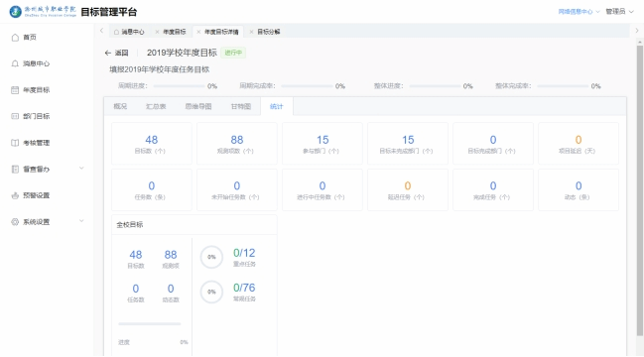The height and width of the screenshot is (357, 644).
Task: Open 首页 home icon in sidebar
Action: click(15, 38)
